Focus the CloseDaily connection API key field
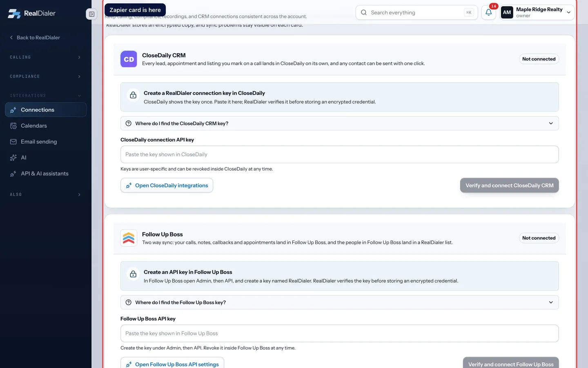Screen dimensions: 588x368 339,154
